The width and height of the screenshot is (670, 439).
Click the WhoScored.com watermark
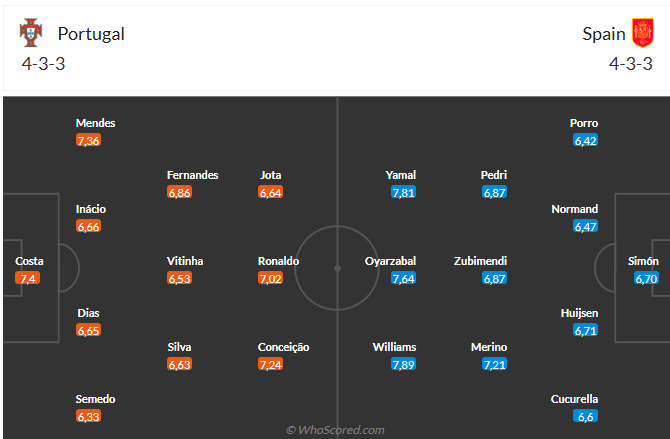pos(335,430)
